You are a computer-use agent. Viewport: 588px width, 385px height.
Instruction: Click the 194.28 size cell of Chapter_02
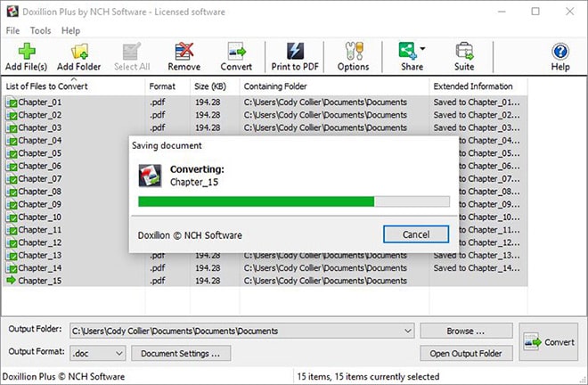tap(208, 115)
